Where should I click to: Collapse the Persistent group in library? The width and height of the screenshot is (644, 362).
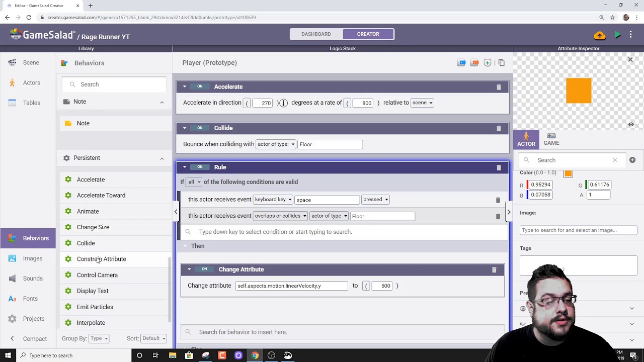(x=162, y=158)
